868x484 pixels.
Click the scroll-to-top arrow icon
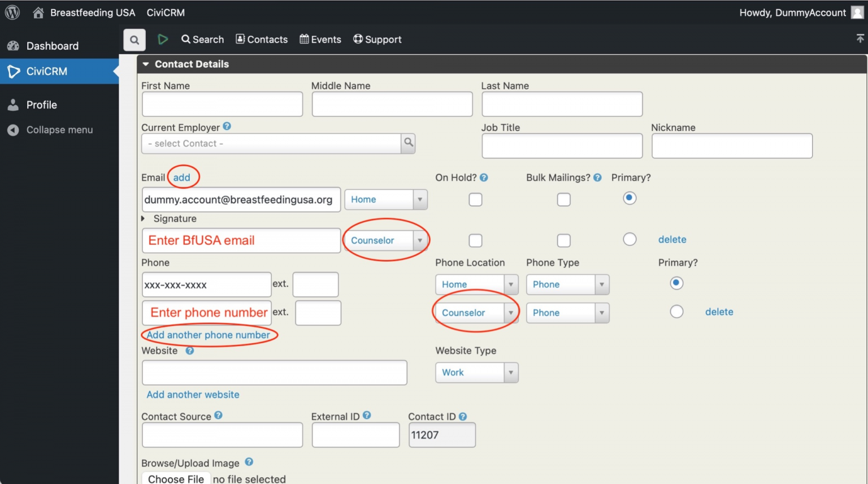coord(860,38)
